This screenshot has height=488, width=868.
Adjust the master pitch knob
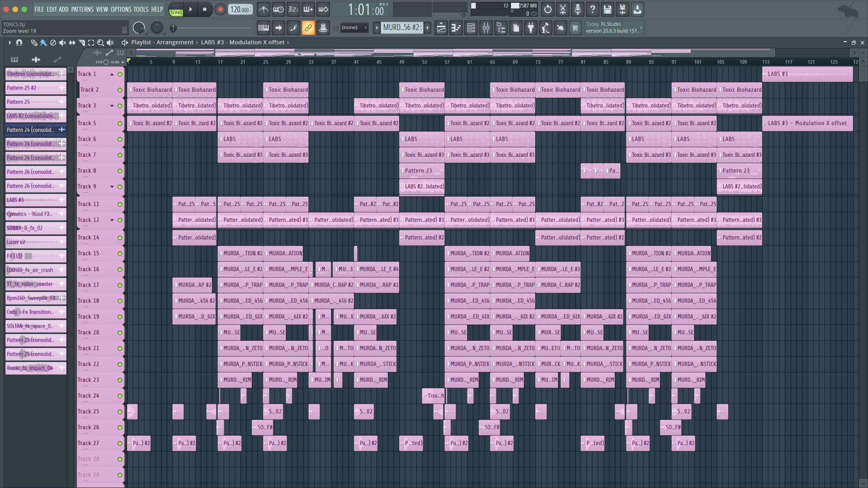click(x=157, y=28)
